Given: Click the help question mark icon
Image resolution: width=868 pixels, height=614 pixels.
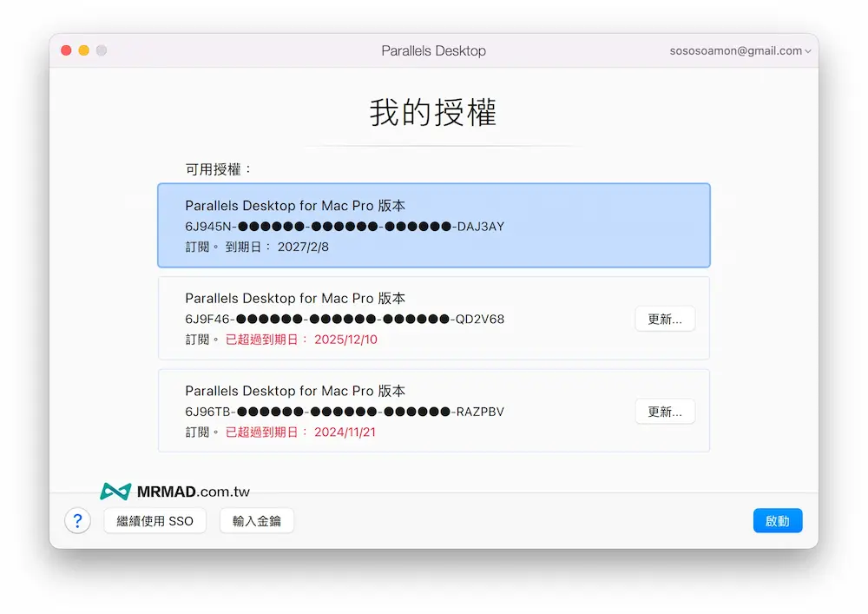Looking at the screenshot, I should click(x=78, y=520).
